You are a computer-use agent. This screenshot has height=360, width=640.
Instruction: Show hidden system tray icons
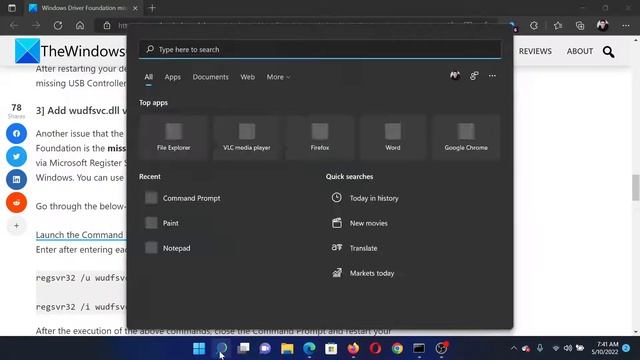[x=513, y=348]
